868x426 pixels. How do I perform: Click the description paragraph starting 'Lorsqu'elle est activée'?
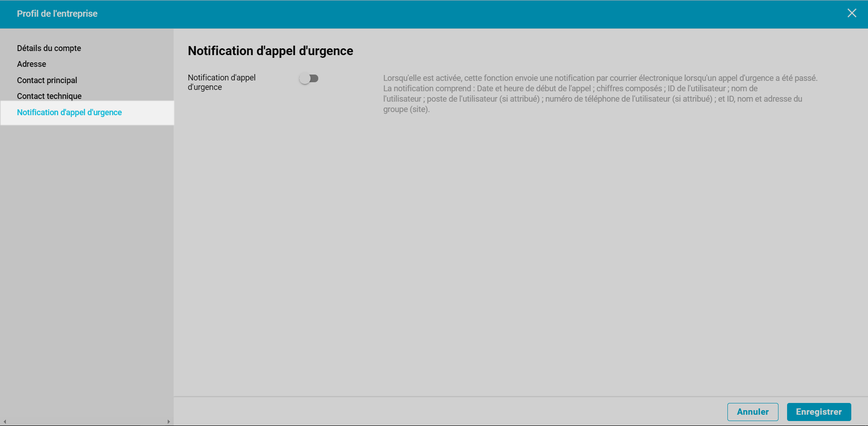[600, 94]
